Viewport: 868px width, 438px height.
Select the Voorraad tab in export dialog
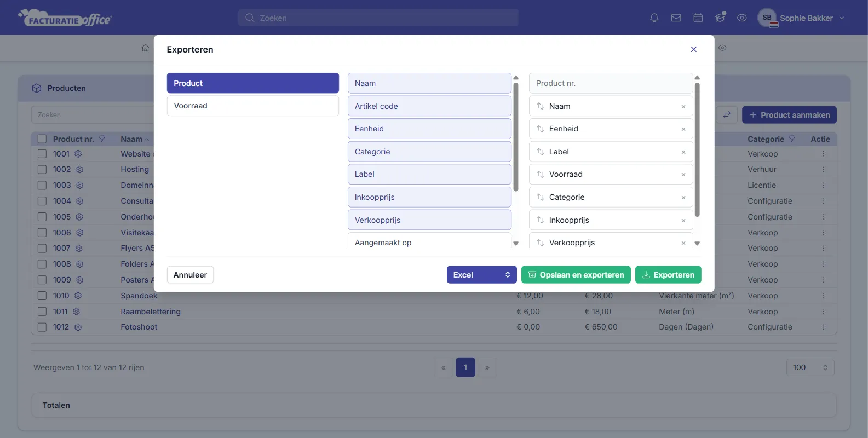[x=252, y=106]
